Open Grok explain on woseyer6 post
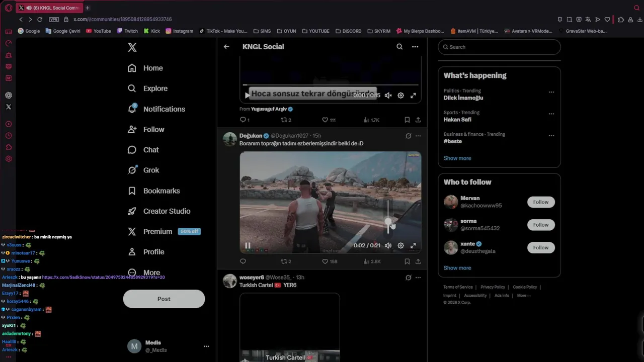The width and height of the screenshot is (644, 362). (409, 278)
